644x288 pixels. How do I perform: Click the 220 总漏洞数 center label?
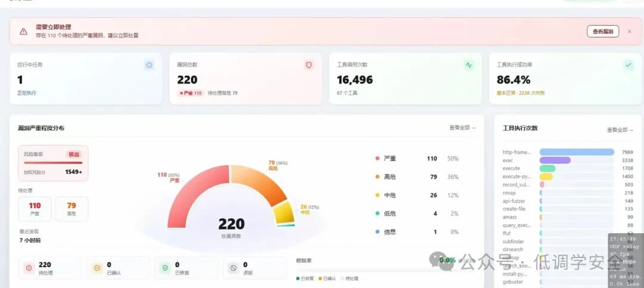click(x=231, y=228)
